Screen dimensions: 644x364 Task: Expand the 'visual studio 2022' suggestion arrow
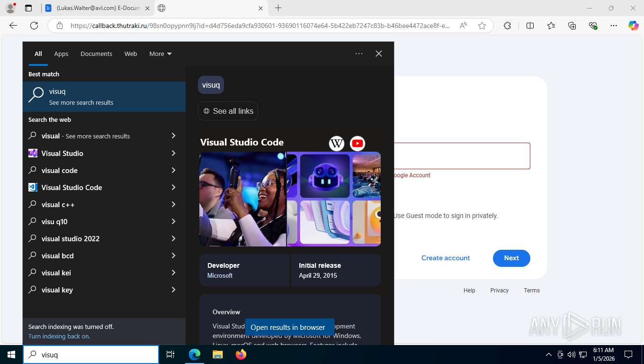click(173, 238)
